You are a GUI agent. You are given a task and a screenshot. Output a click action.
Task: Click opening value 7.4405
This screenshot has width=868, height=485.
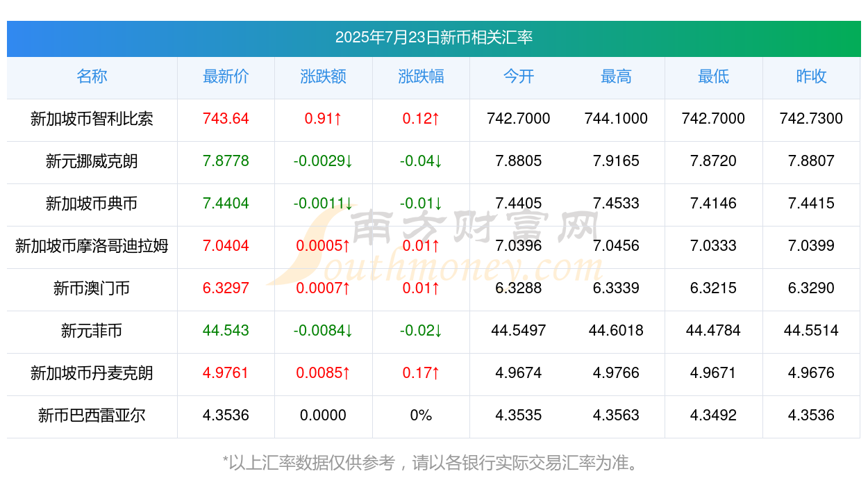pyautogui.click(x=519, y=204)
